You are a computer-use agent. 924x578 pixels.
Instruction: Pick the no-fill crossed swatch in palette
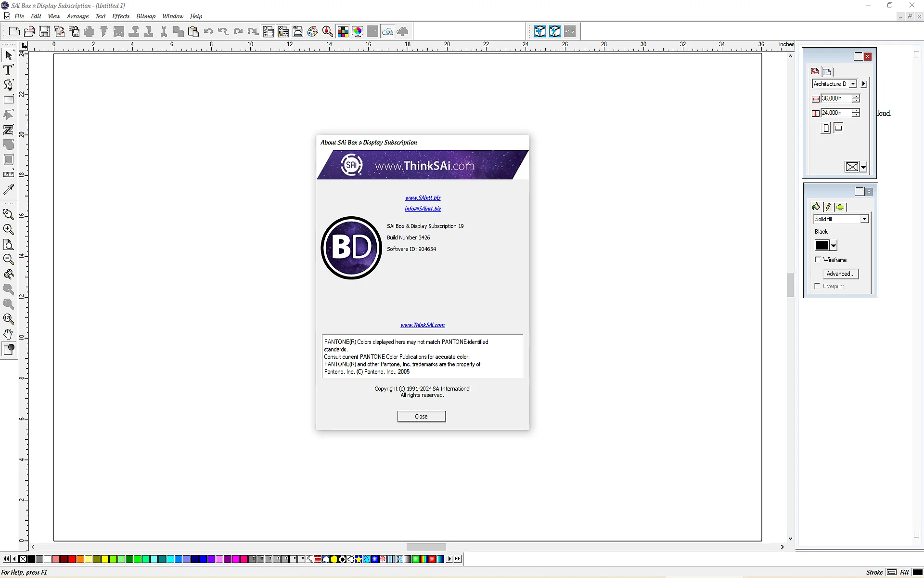23,559
